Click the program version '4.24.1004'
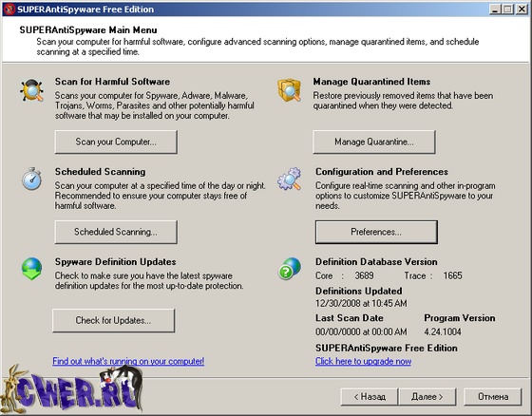This screenshot has height=416, width=532. point(443,331)
